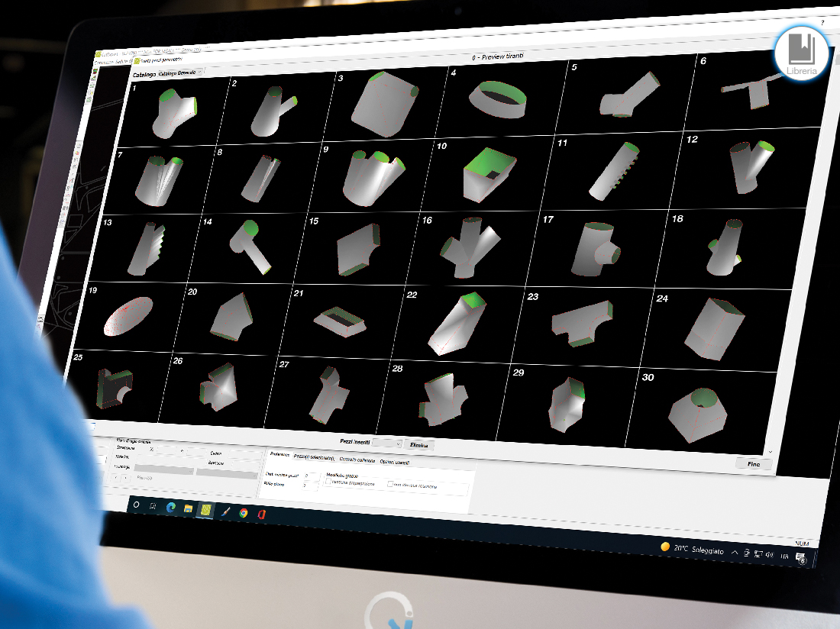This screenshot has height=629, width=840.
Task: Select fitting 30, square-to-round transition
Action: click(x=698, y=414)
